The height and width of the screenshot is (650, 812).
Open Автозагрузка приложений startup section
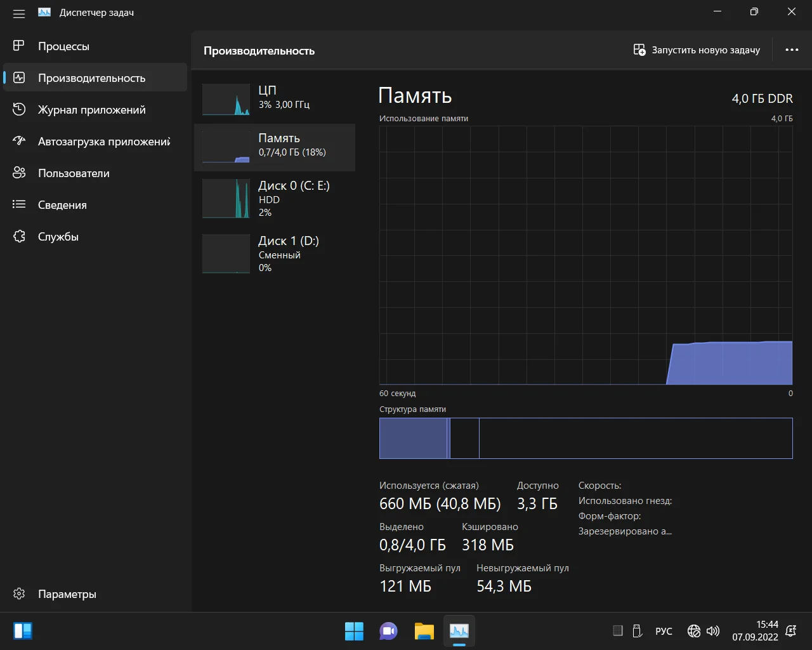[103, 142]
